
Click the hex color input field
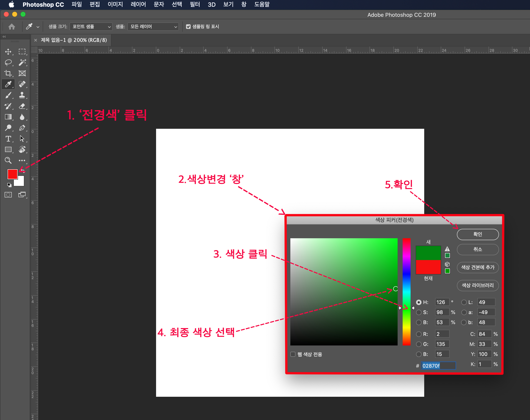pyautogui.click(x=438, y=366)
